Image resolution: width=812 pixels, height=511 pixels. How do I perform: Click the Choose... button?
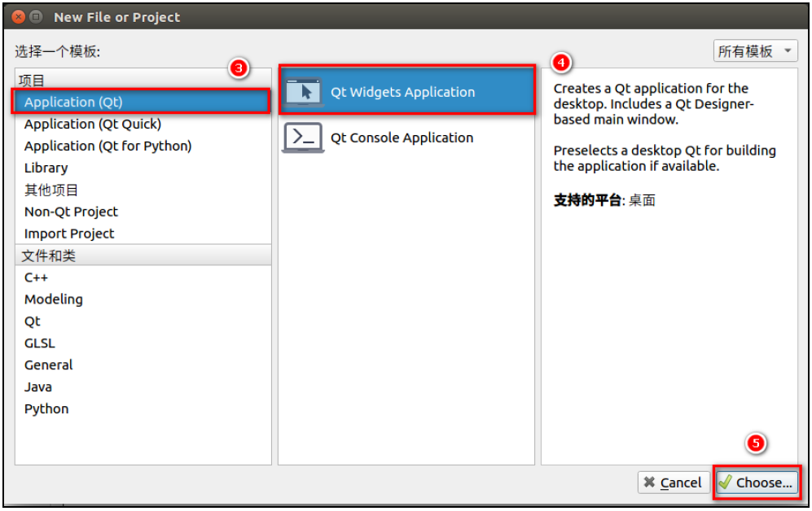tap(757, 483)
